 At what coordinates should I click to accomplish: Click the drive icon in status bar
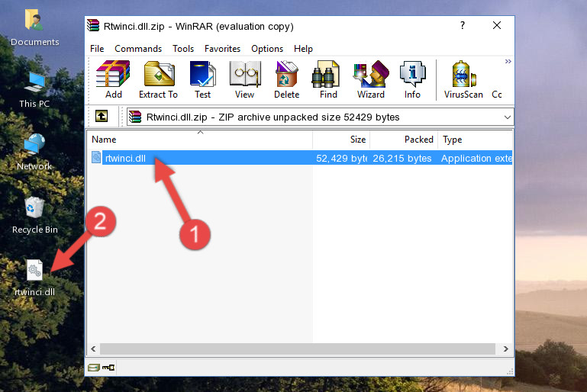94,368
